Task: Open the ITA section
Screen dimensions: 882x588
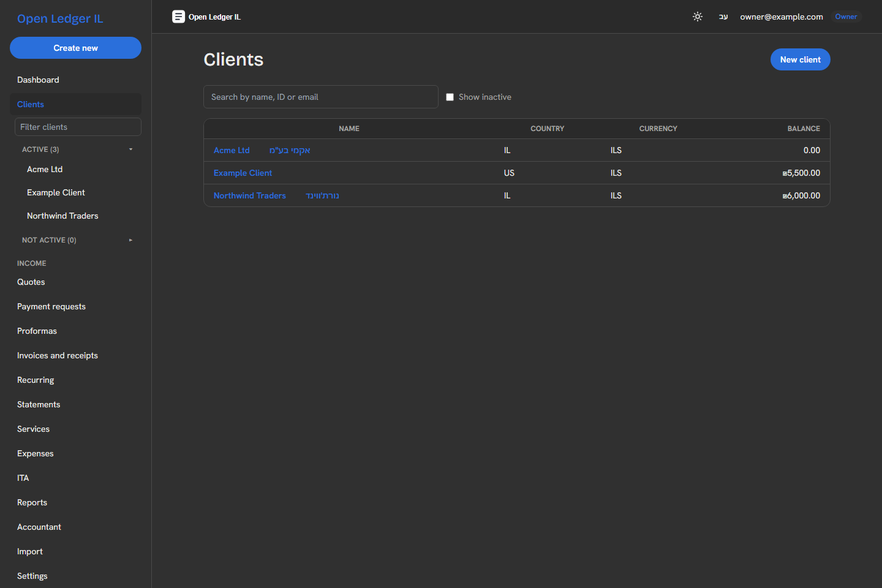Action: 75,478
